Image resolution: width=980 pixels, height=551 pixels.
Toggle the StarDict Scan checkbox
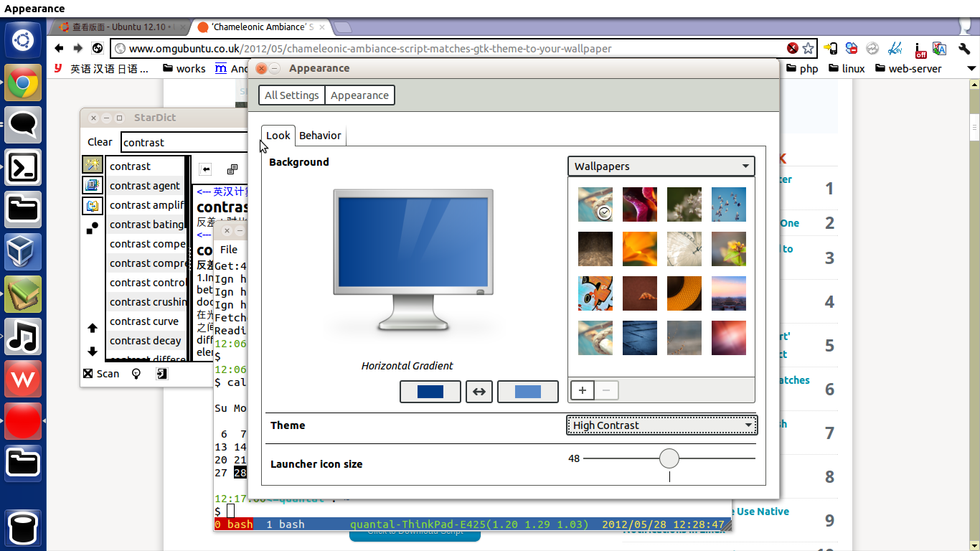pos(88,373)
